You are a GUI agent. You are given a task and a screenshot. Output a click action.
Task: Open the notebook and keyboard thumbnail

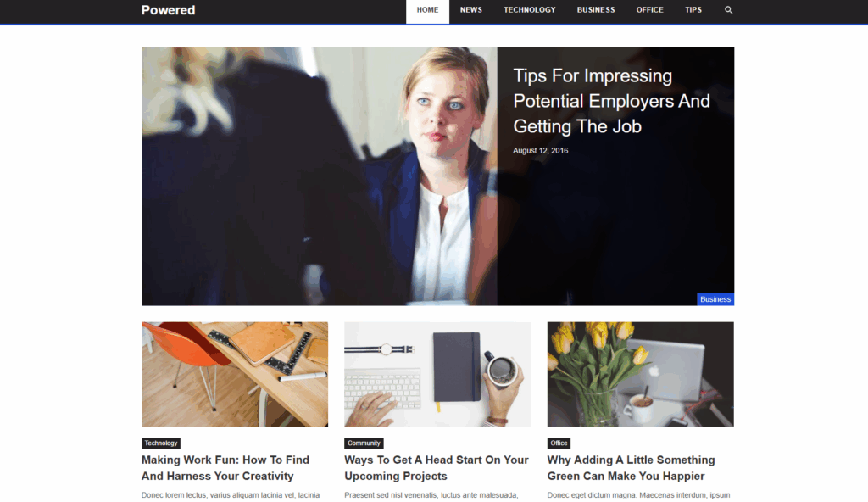tap(437, 375)
